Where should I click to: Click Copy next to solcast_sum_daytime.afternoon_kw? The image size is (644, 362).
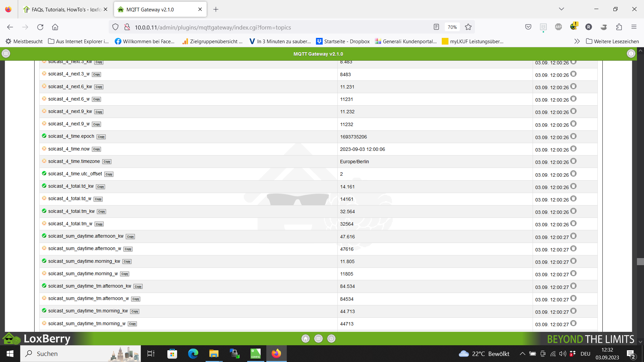pos(130,237)
